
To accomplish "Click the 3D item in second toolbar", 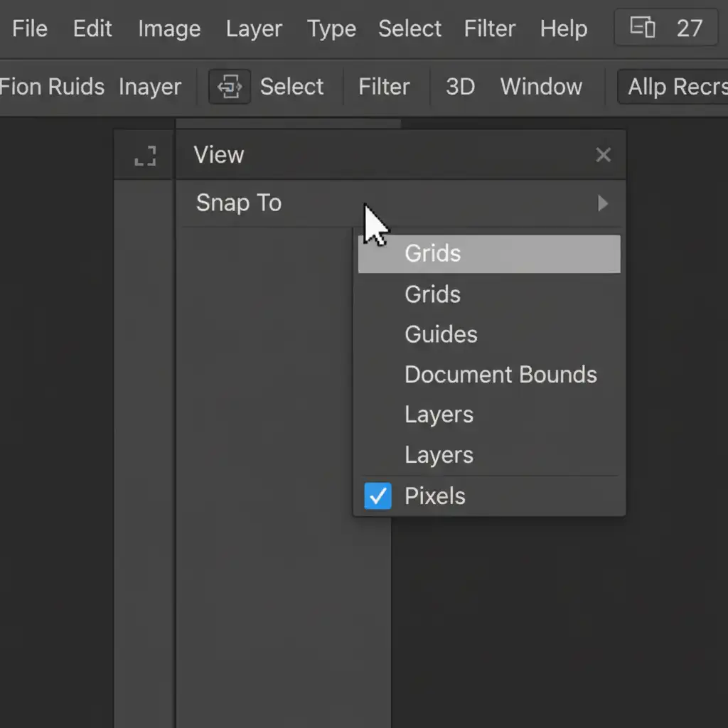I will [x=460, y=87].
